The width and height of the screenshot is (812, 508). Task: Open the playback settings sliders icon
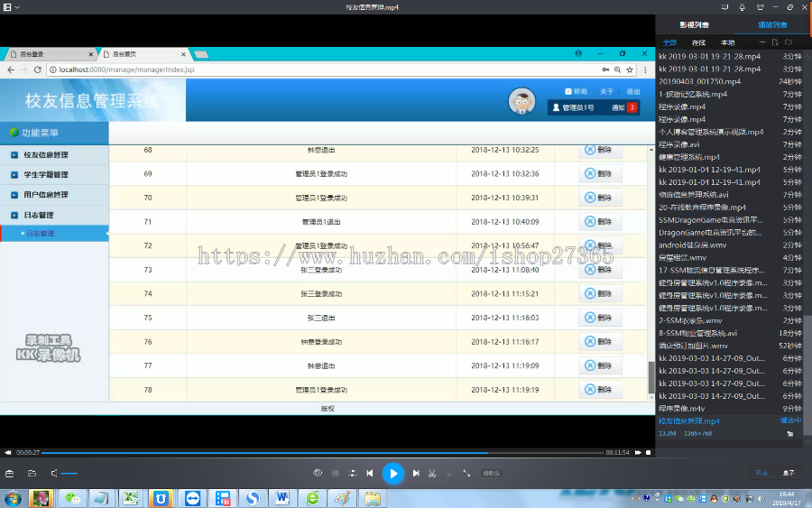tap(352, 474)
